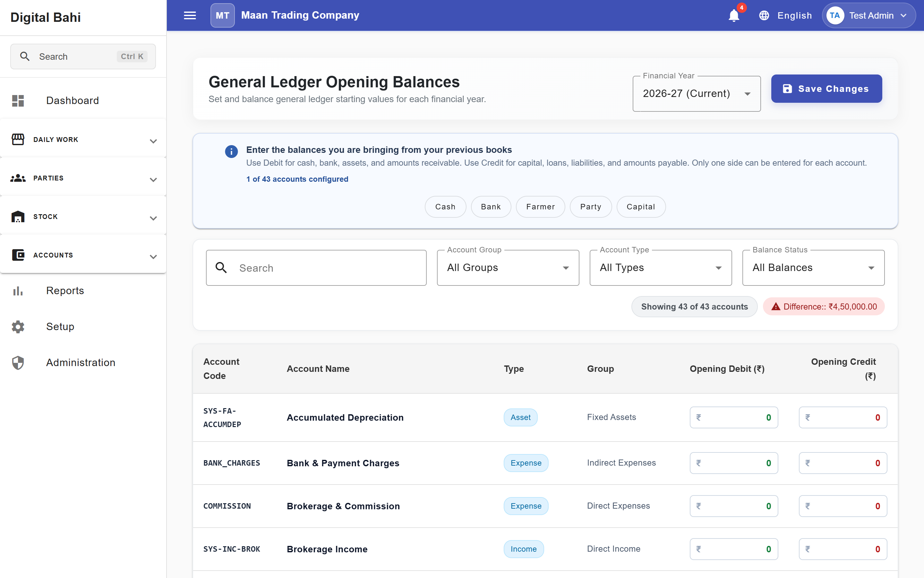Open notifications bell icon
The width and height of the screenshot is (924, 578).
[x=734, y=16]
